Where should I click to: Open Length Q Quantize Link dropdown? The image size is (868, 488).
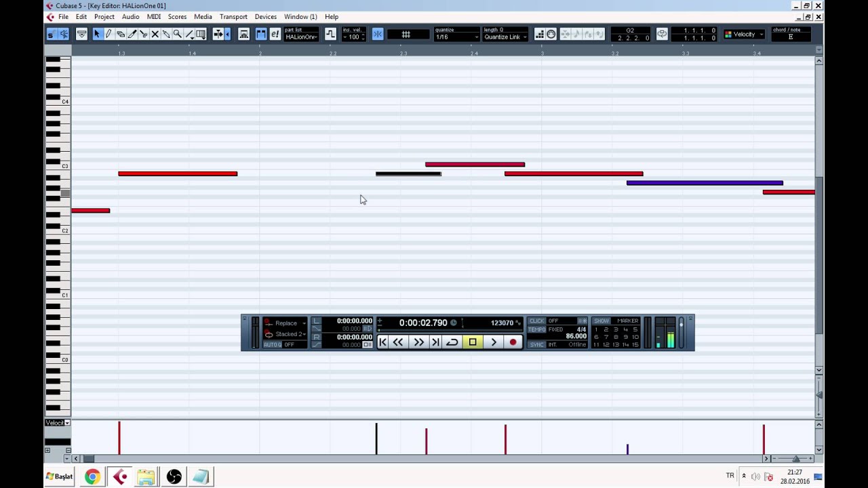click(505, 37)
